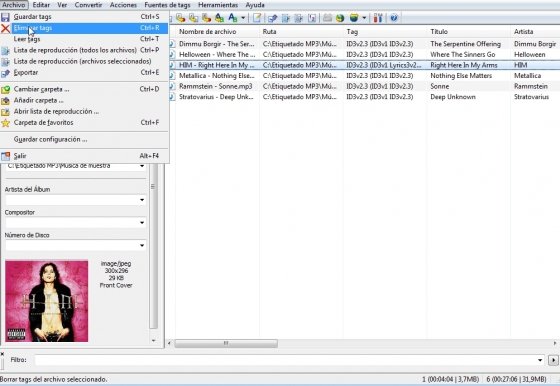560x386 pixels.
Task: Open the Archivo menu
Action: [x=14, y=5]
